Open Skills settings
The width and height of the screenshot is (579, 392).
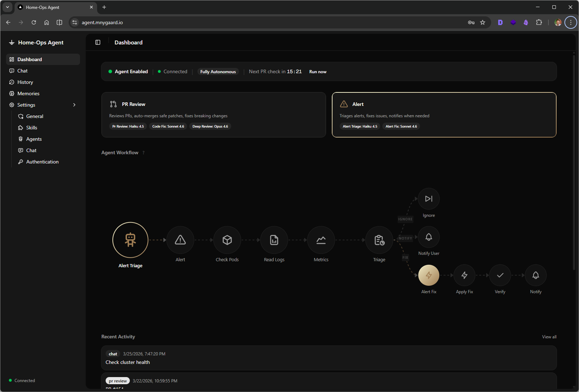[x=47, y=128]
